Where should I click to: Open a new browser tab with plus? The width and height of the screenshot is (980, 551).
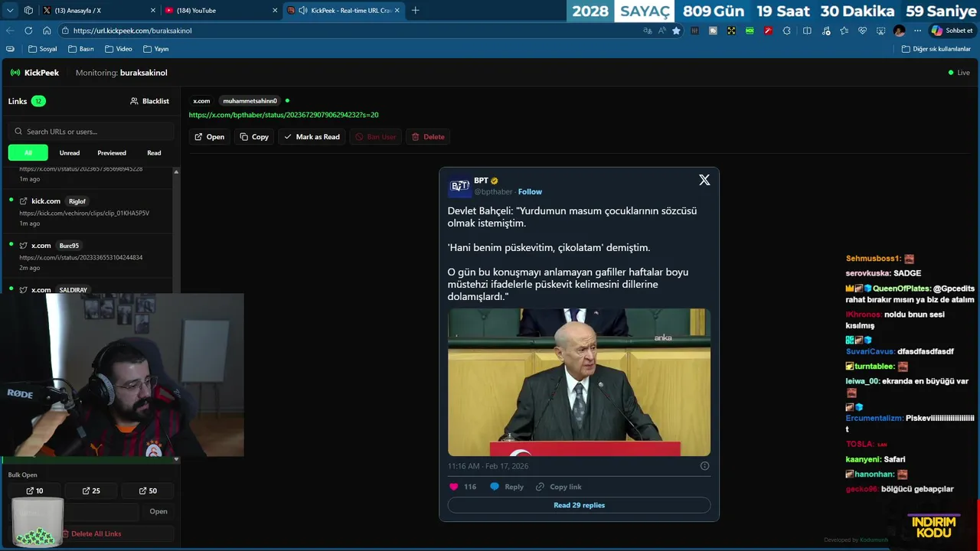(415, 10)
